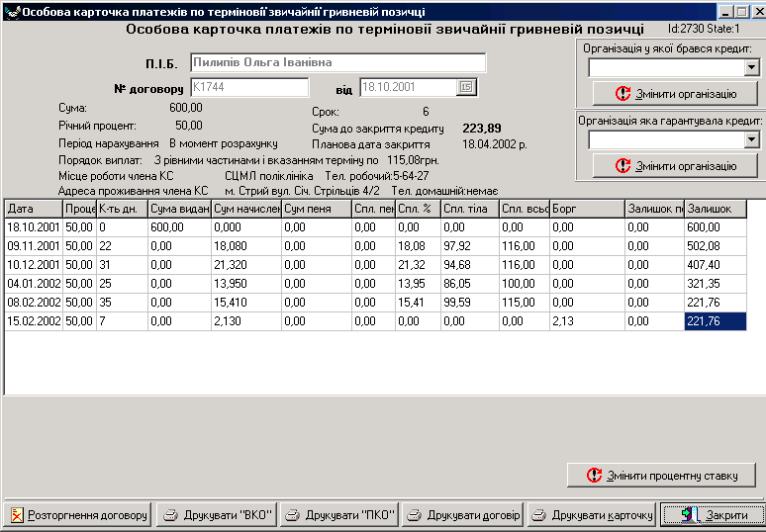Click the 94,68 cell in Спл. тіла
Screen dimensions: 766x532
[x=470, y=265]
